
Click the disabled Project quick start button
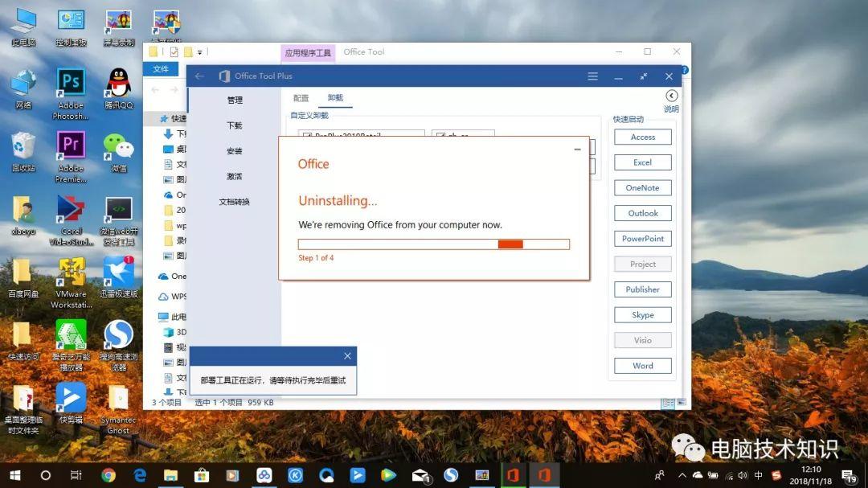pos(643,265)
